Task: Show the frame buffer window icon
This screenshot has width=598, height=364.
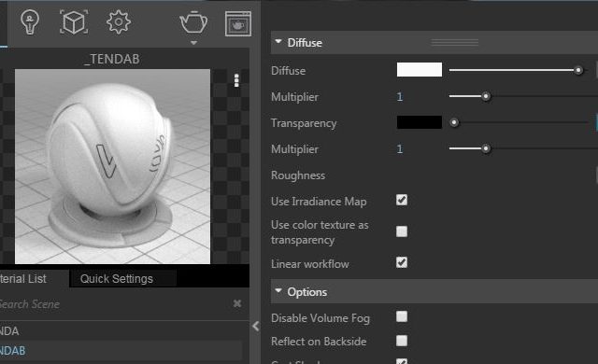Action: [x=238, y=24]
